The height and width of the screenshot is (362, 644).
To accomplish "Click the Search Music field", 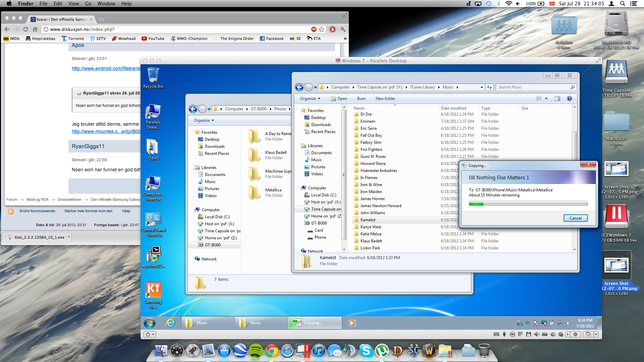I will (x=536, y=87).
